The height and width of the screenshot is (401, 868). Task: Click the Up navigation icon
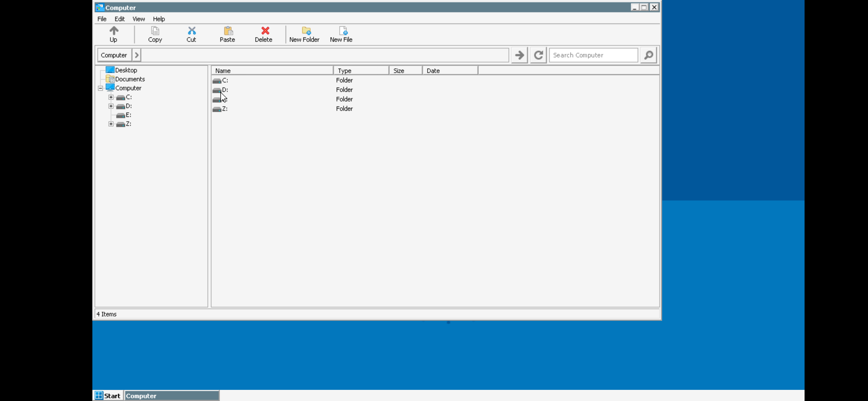pos(113,34)
